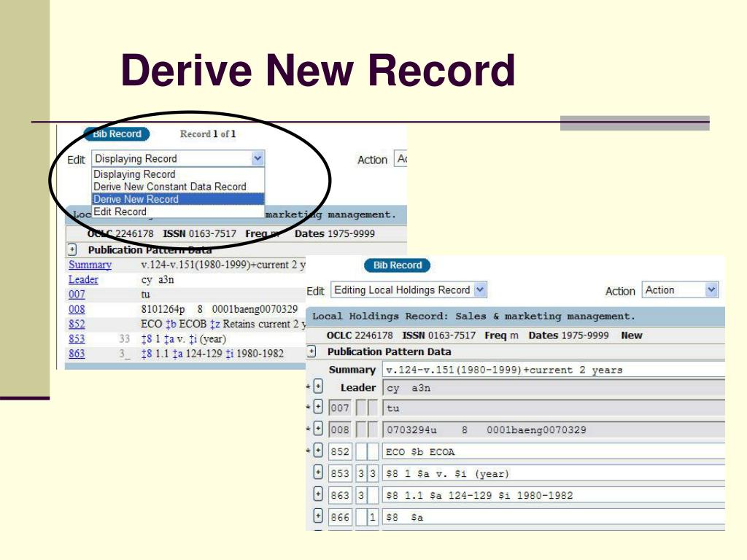Open the 852 field link
747x560 pixels.
click(x=77, y=324)
